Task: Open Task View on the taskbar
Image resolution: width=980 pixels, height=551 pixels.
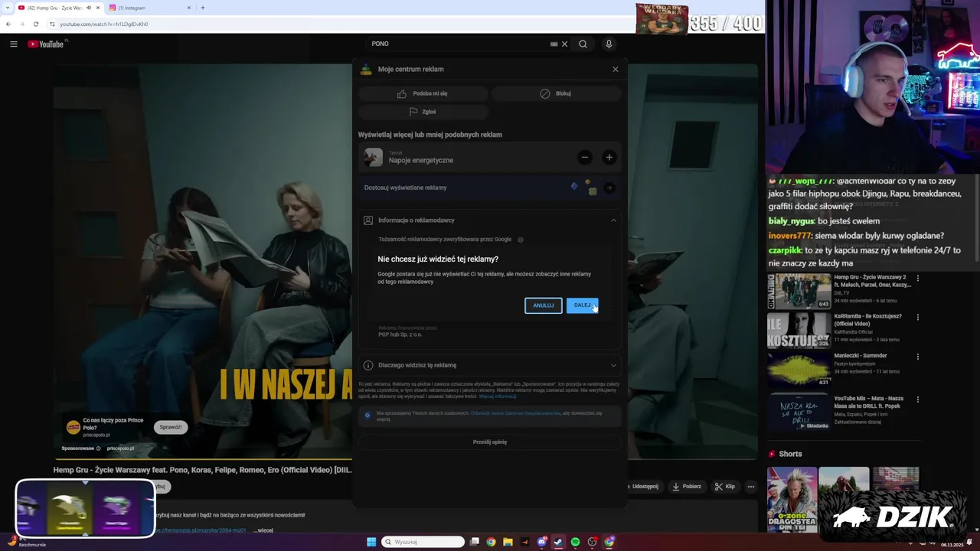Action: coord(474,542)
